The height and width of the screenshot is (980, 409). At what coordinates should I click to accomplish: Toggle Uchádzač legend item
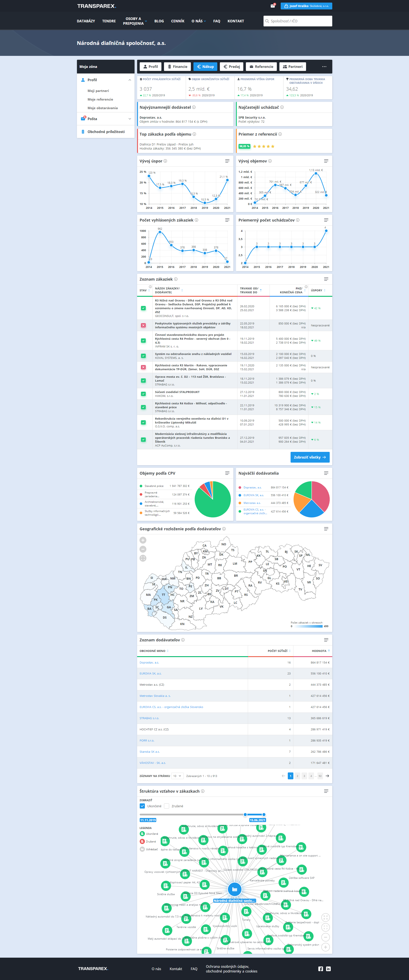(x=149, y=849)
